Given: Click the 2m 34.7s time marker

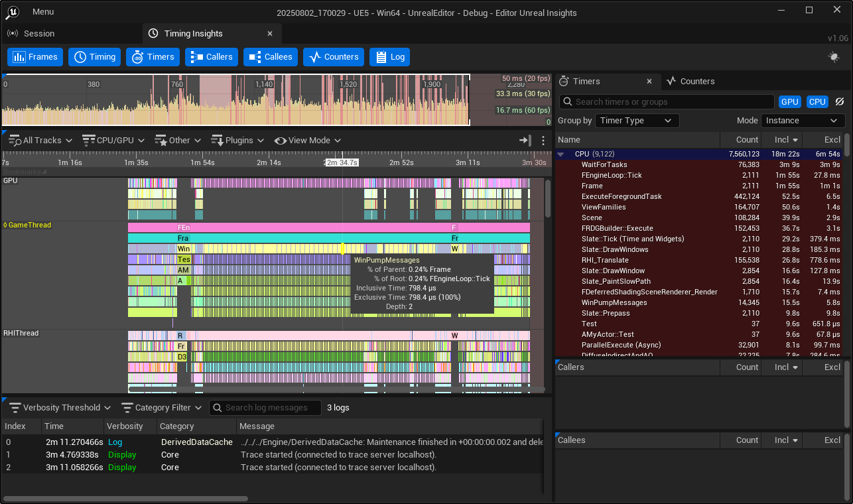Looking at the screenshot, I should pos(341,162).
